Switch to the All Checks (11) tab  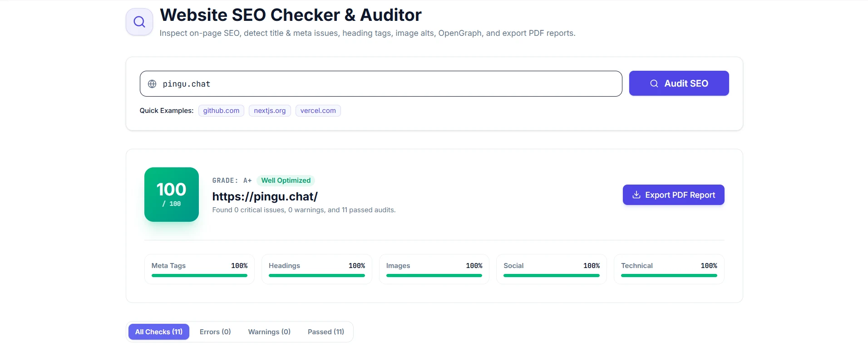click(159, 332)
